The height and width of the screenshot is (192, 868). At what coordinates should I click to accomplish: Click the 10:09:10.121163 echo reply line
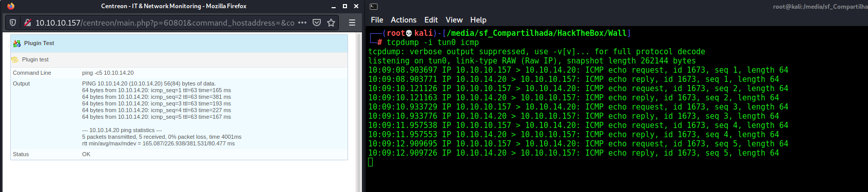(x=573, y=98)
